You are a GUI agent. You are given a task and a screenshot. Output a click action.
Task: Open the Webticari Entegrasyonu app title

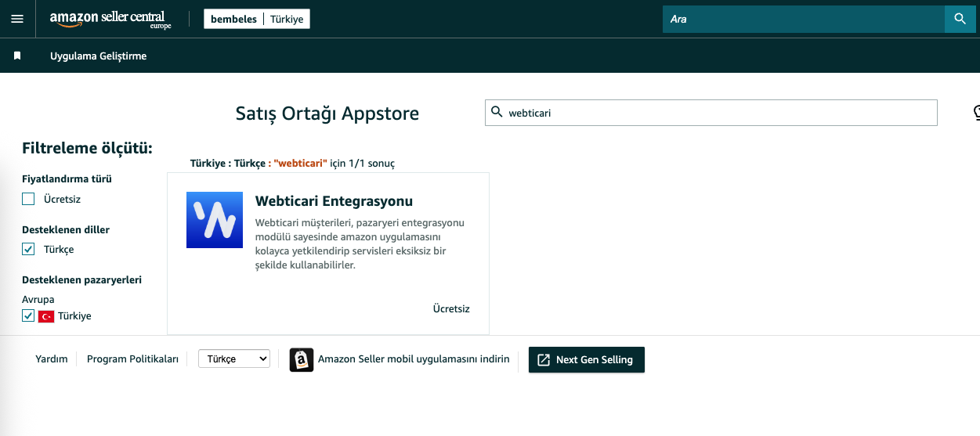tap(334, 201)
